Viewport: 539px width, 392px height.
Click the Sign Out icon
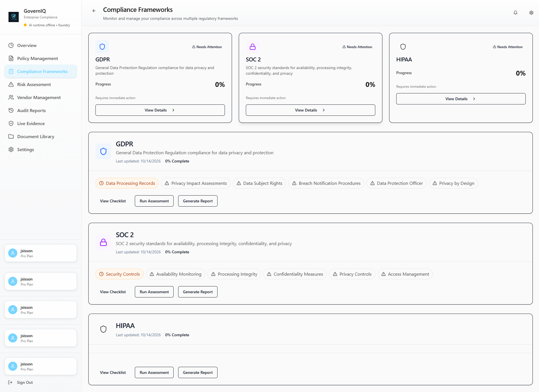coord(10,382)
